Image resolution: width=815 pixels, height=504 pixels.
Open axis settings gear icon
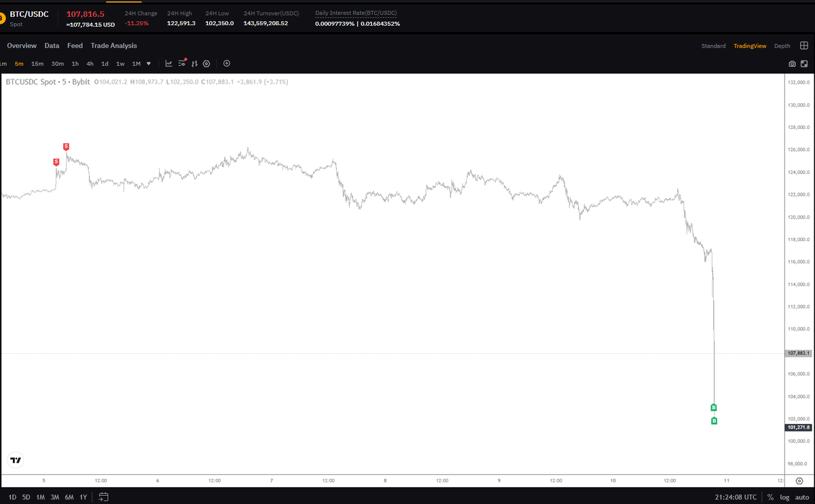(x=799, y=480)
